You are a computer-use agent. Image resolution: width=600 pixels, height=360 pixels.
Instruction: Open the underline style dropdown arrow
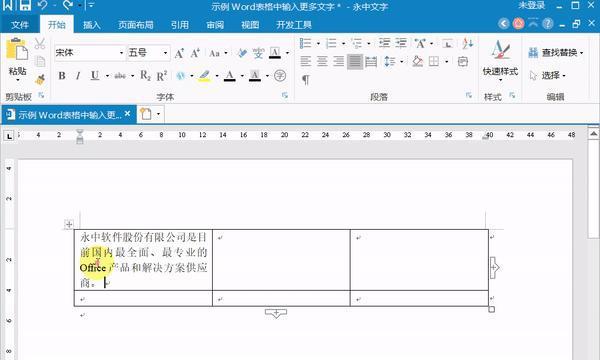(x=107, y=76)
